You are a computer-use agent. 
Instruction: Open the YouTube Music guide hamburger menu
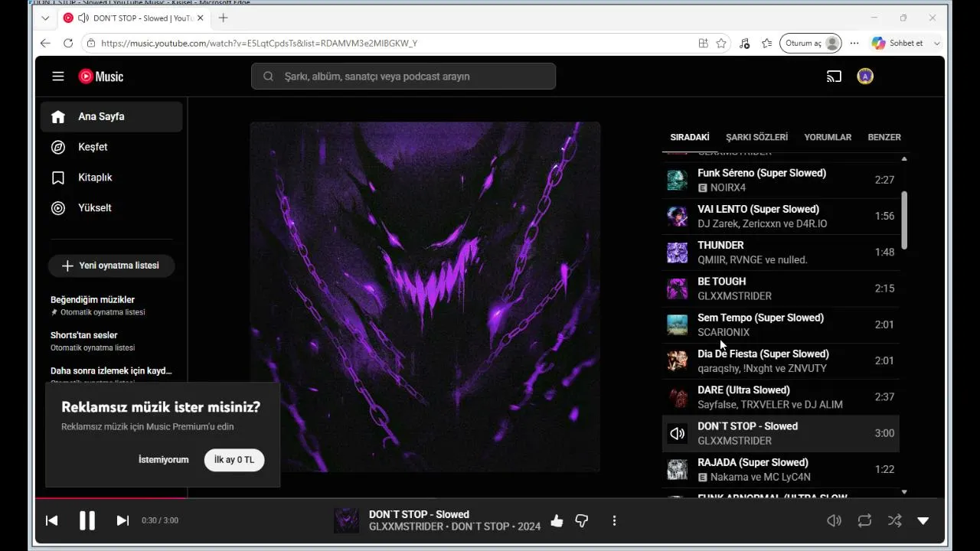point(58,76)
